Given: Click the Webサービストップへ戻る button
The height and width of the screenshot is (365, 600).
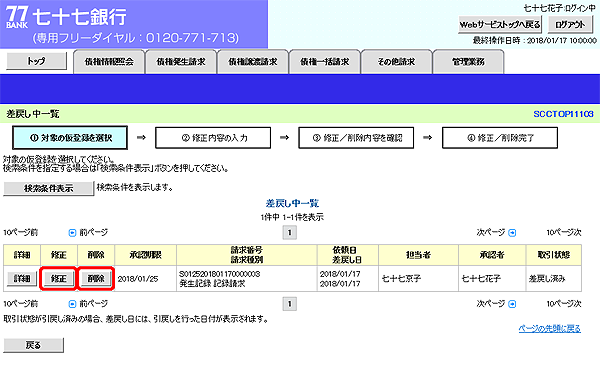Looking at the screenshot, I should point(500,25).
